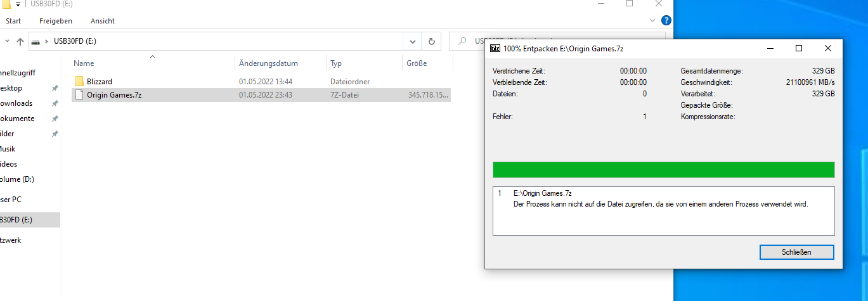Select Desktop in the quick access sidebar
868x301 pixels.
pyautogui.click(x=11, y=88)
